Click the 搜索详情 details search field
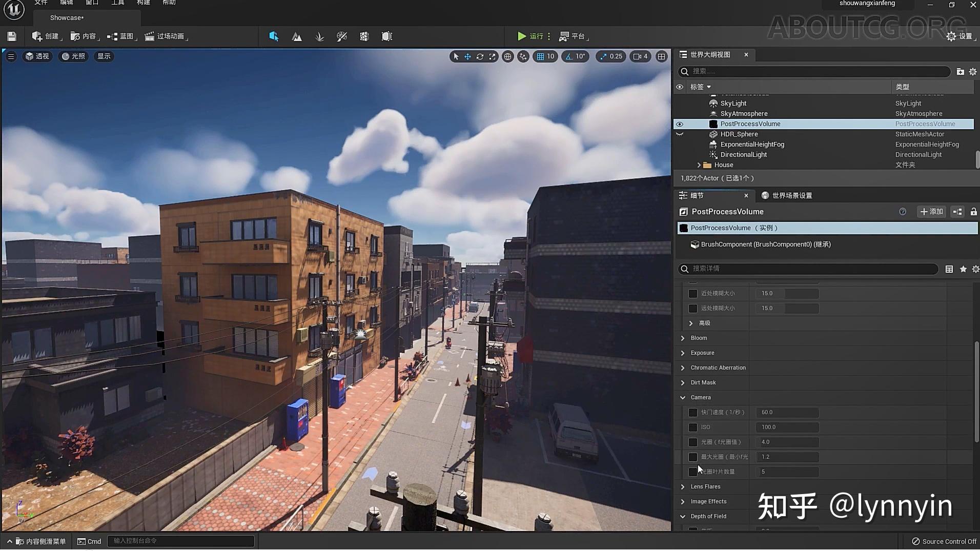 [x=810, y=269]
